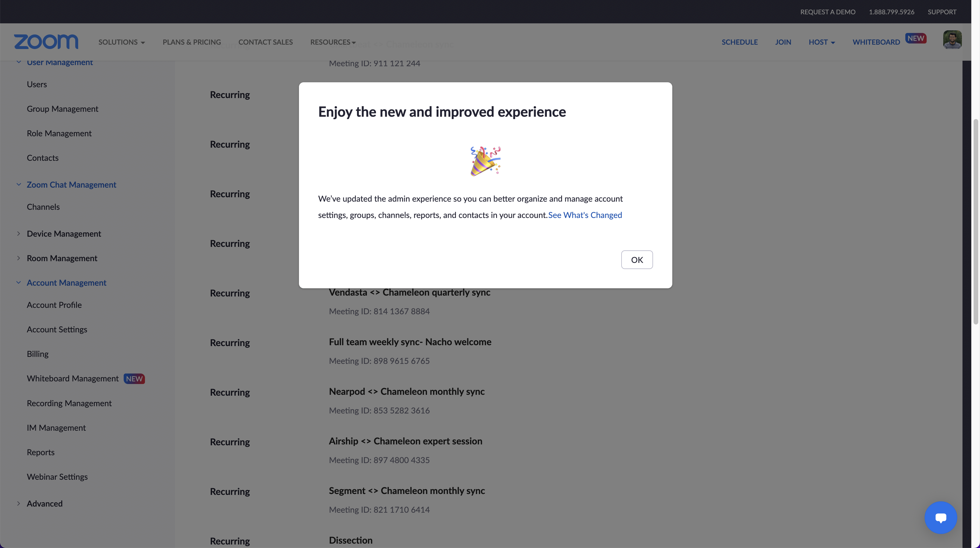Screen dimensions: 980x548
Task: Click the 1.888.799.5926 phone number
Action: (891, 12)
